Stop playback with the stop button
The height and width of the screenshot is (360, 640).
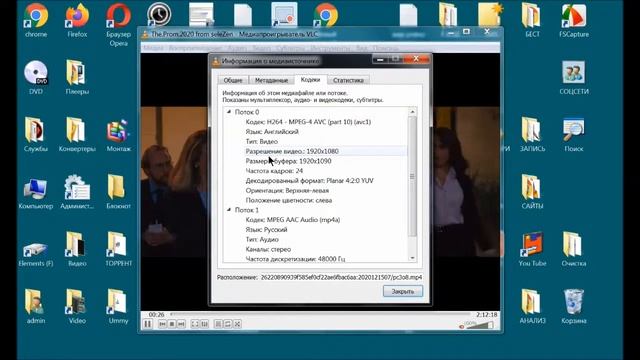tap(172, 324)
